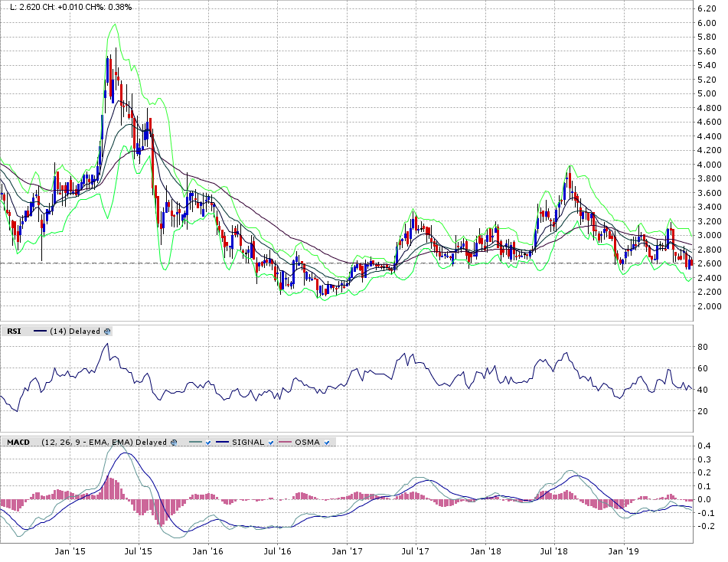
Task: Click the RSI delayed data info icon
Action: click(x=107, y=332)
